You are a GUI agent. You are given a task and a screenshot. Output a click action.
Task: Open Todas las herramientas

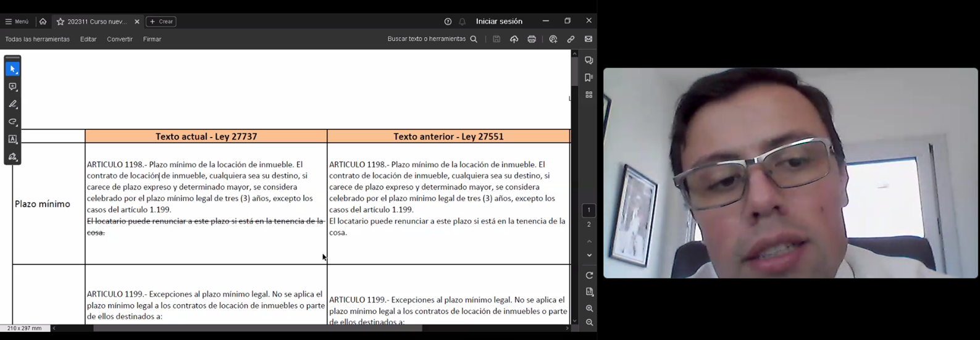(37, 39)
